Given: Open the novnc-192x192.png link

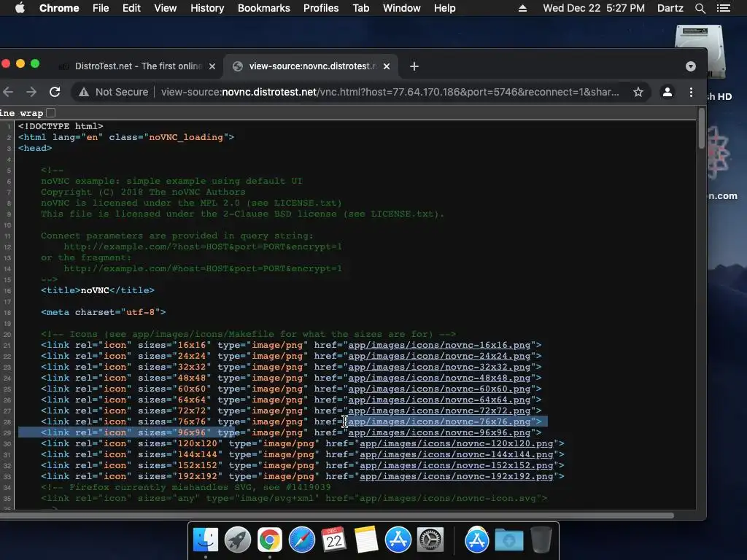Looking at the screenshot, I should (x=457, y=477).
